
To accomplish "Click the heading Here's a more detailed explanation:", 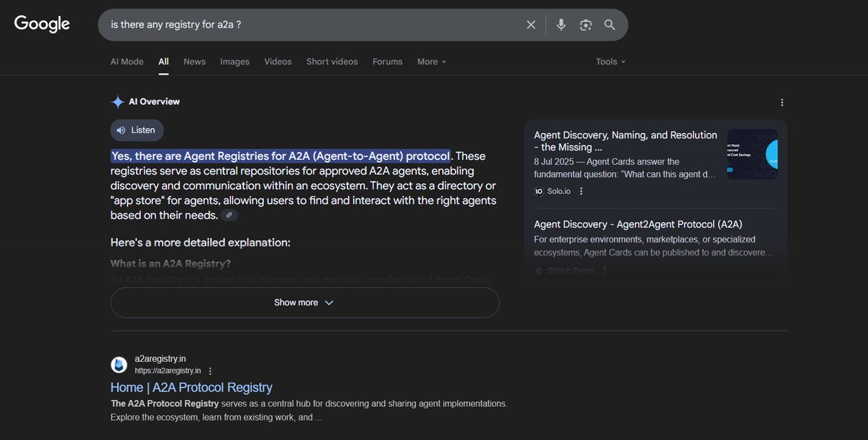I will point(200,242).
